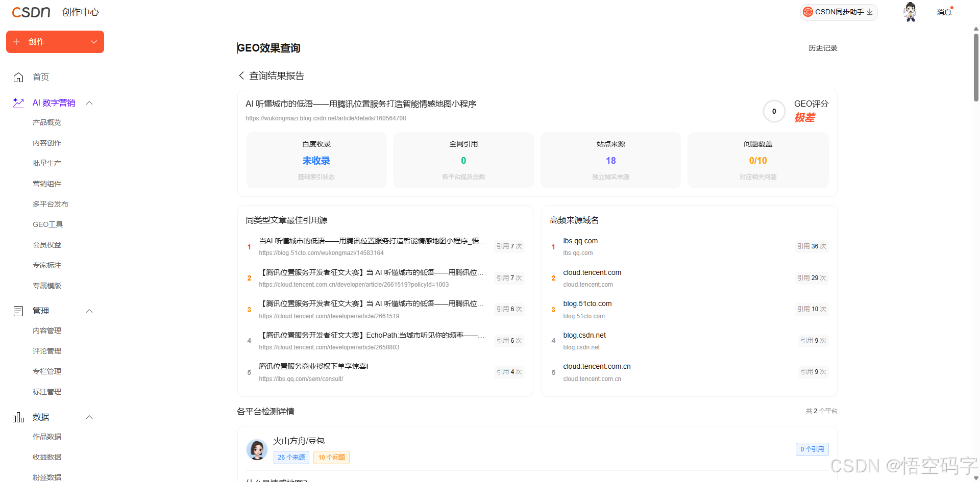Open the 创作 dropdown arrow
Screen dimensions: 980x482
coord(94,42)
